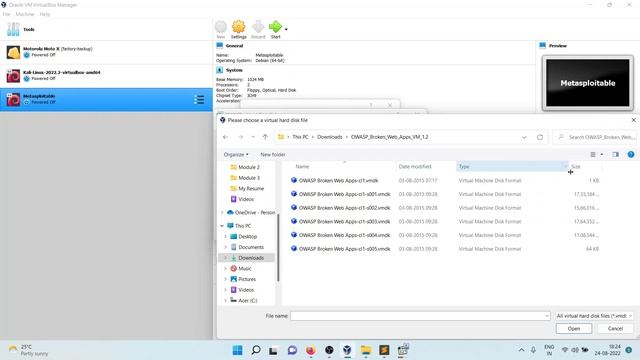Click the Open button
This screenshot has width=640, height=360.
click(573, 329)
